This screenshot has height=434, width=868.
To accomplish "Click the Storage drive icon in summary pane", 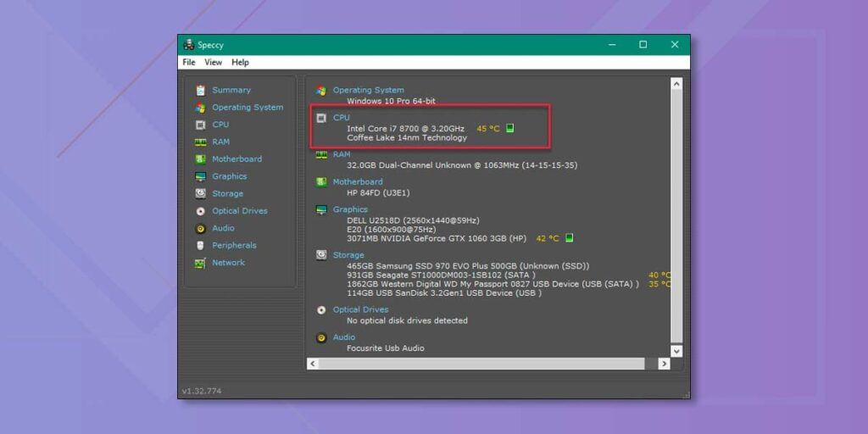I will tap(321, 255).
